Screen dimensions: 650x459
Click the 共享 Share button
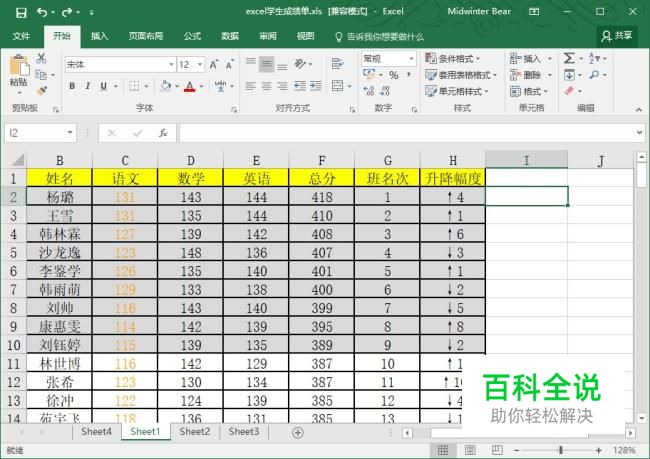(617, 36)
